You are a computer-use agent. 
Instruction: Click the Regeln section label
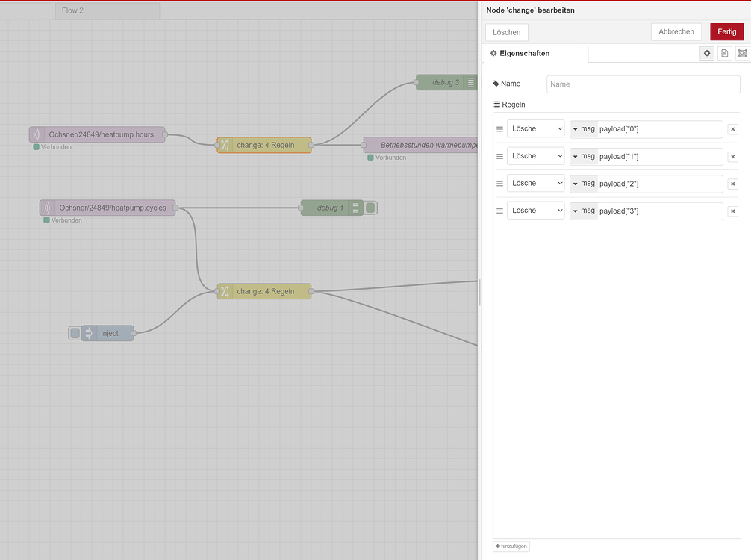[508, 105]
